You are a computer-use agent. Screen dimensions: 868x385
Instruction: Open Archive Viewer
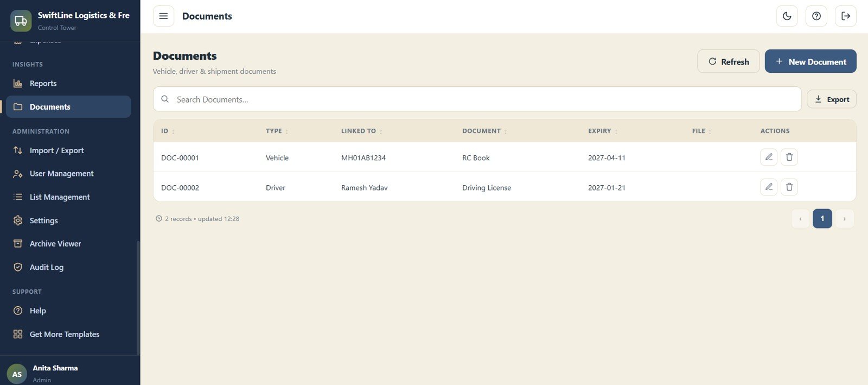68,243
